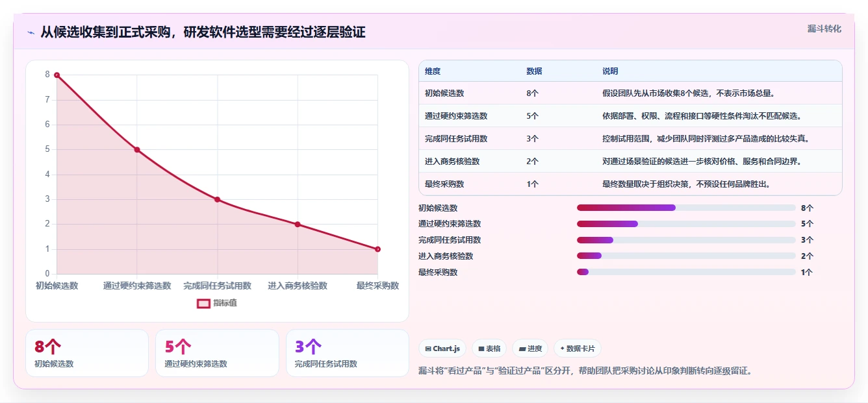Viewport: 868px width, 403px height.
Task: Click the 1个 value beside the progress bars
Action: click(807, 273)
